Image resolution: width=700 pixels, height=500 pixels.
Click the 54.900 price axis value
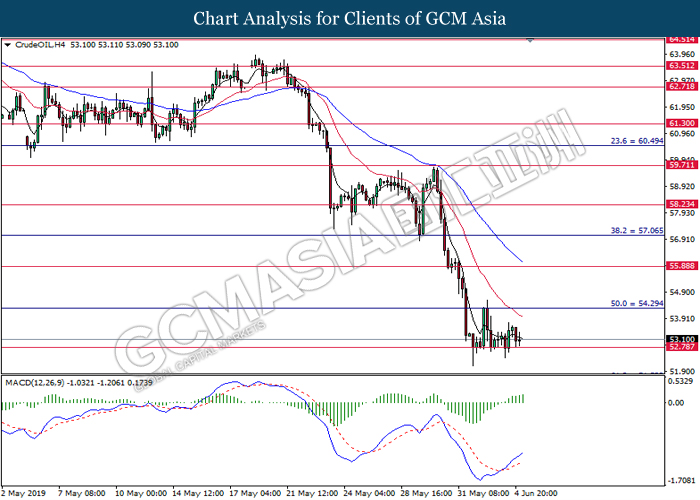(x=682, y=292)
